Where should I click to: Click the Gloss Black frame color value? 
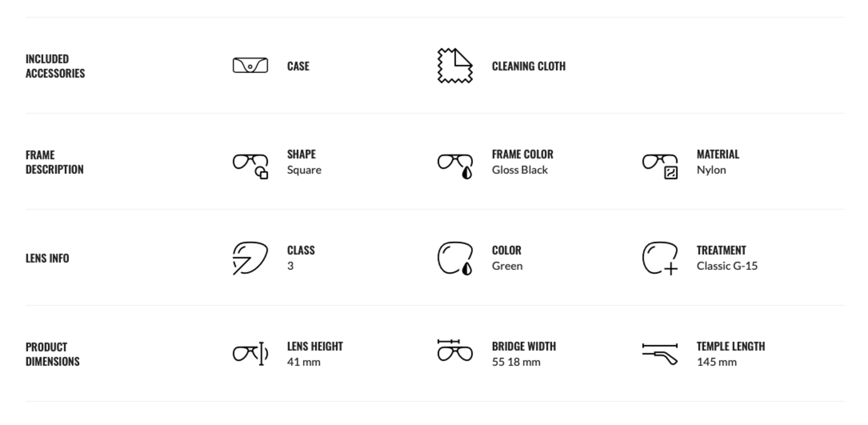coord(520,170)
